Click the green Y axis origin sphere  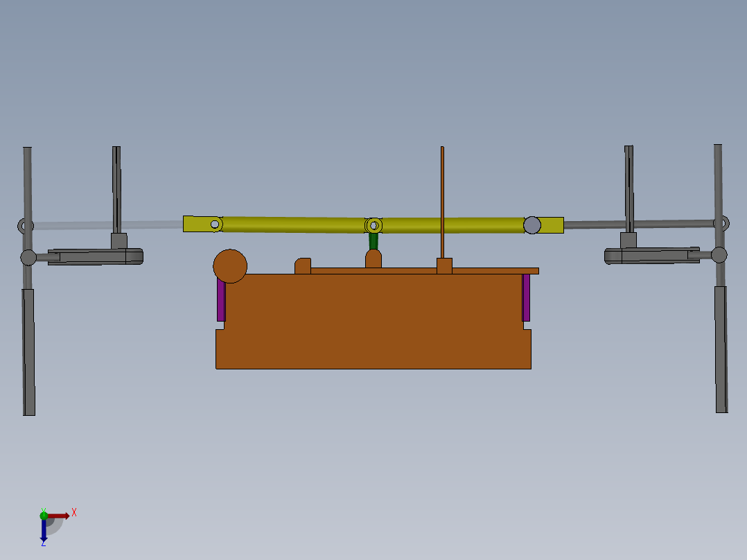[44, 516]
